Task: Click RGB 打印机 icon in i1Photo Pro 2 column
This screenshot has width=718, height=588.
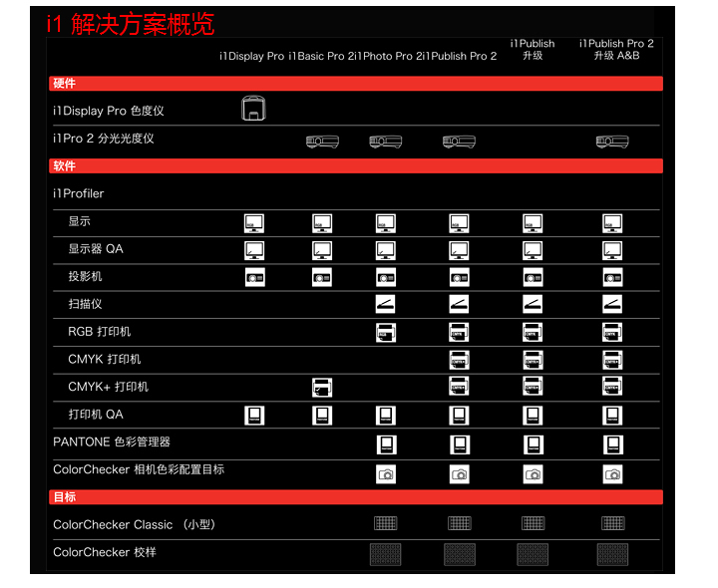Action: tap(386, 332)
